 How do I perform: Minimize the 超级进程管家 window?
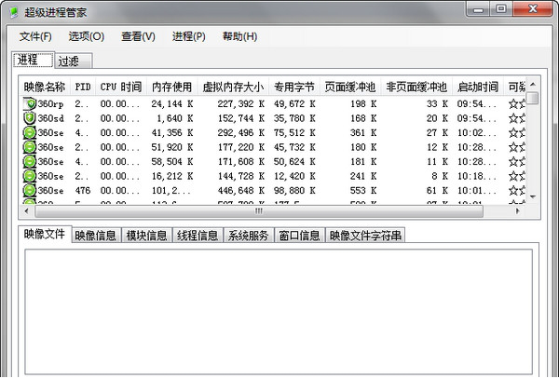pos(478,9)
